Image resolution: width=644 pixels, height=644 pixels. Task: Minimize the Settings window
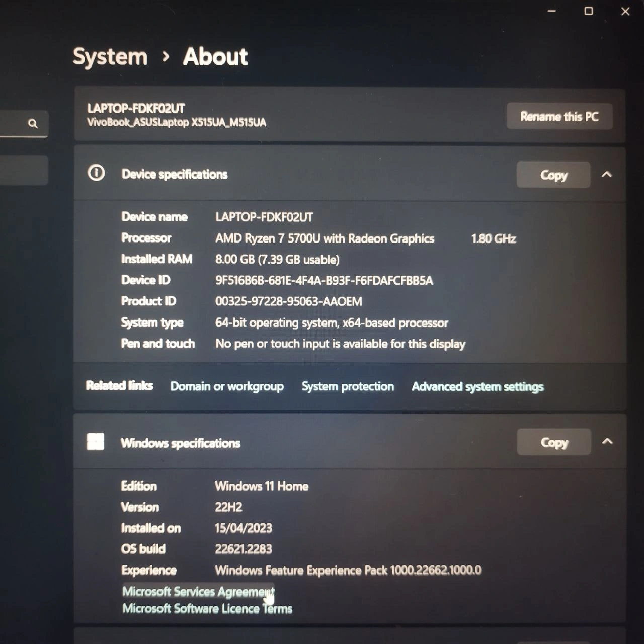(552, 11)
